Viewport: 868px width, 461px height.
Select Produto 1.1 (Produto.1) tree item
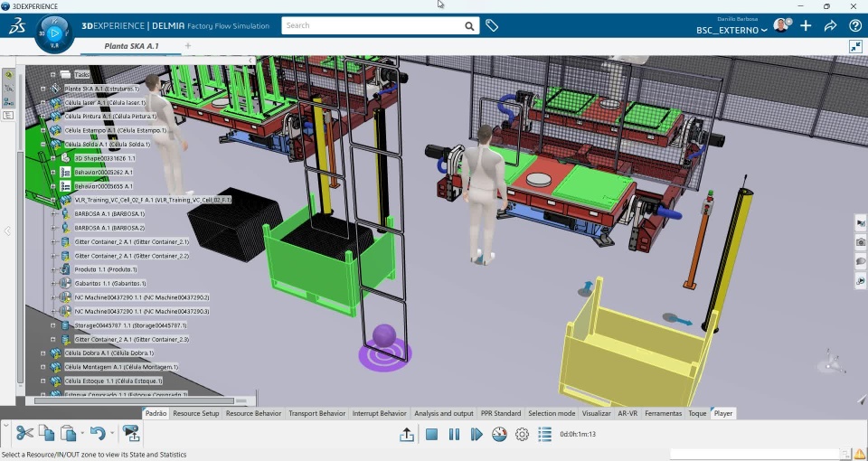pos(106,269)
